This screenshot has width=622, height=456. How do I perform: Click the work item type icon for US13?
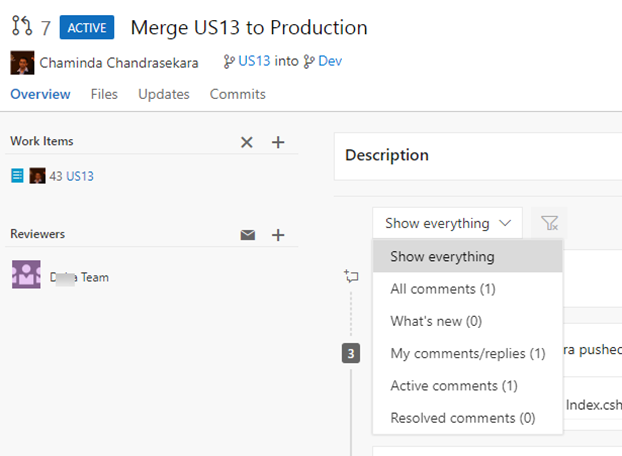[x=17, y=176]
